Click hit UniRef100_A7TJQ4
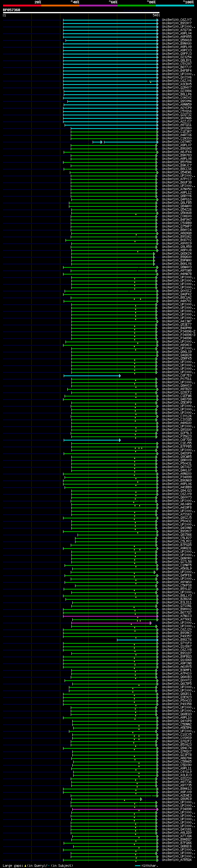The height and width of the screenshot is (868, 197). pyautogui.click(x=176, y=836)
